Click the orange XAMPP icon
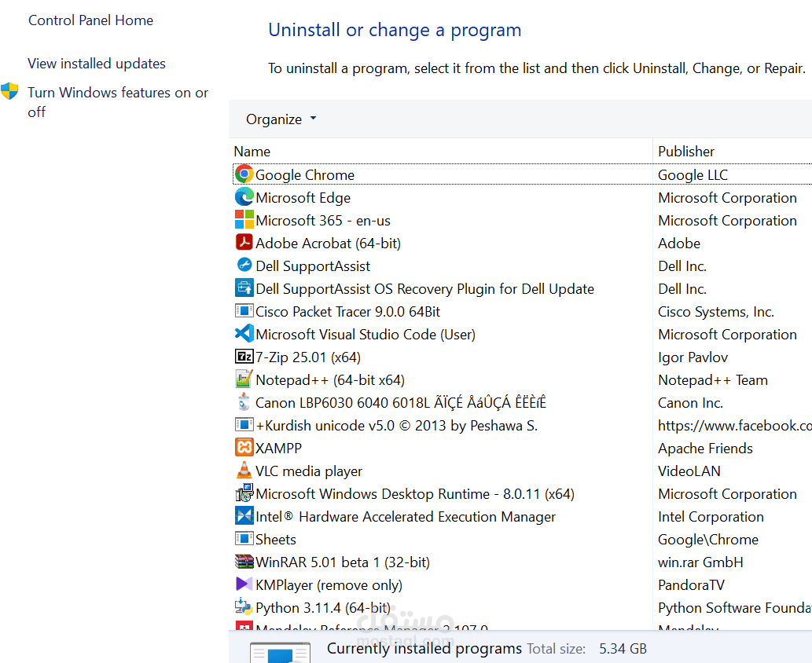The image size is (812, 663). [x=244, y=447]
